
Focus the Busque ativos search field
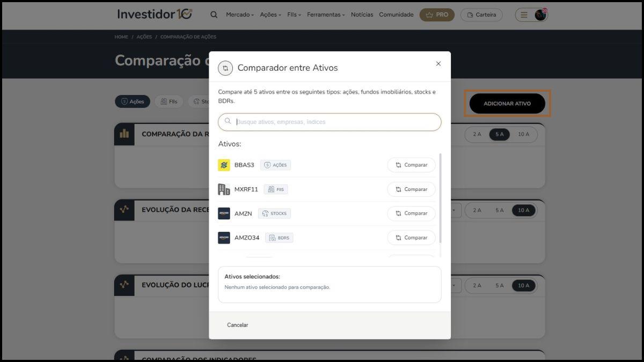pyautogui.click(x=330, y=122)
